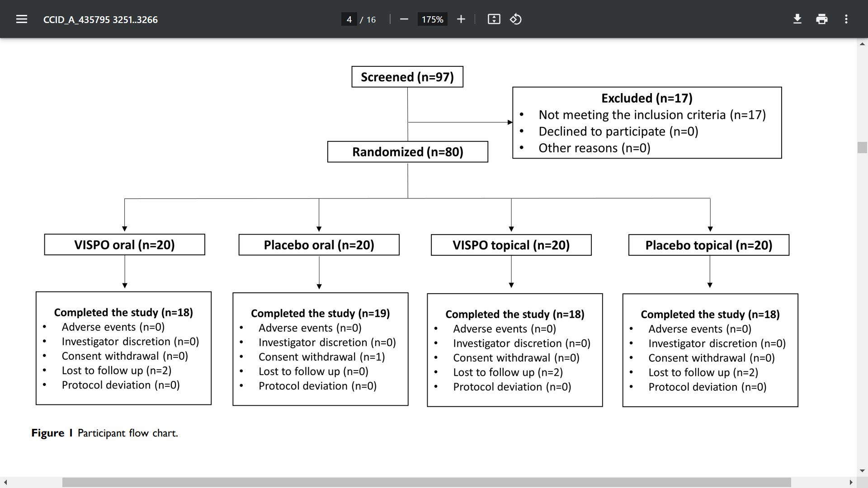Click 'Other reasons (n=0)' text
The height and width of the screenshot is (488, 868).
tap(594, 148)
